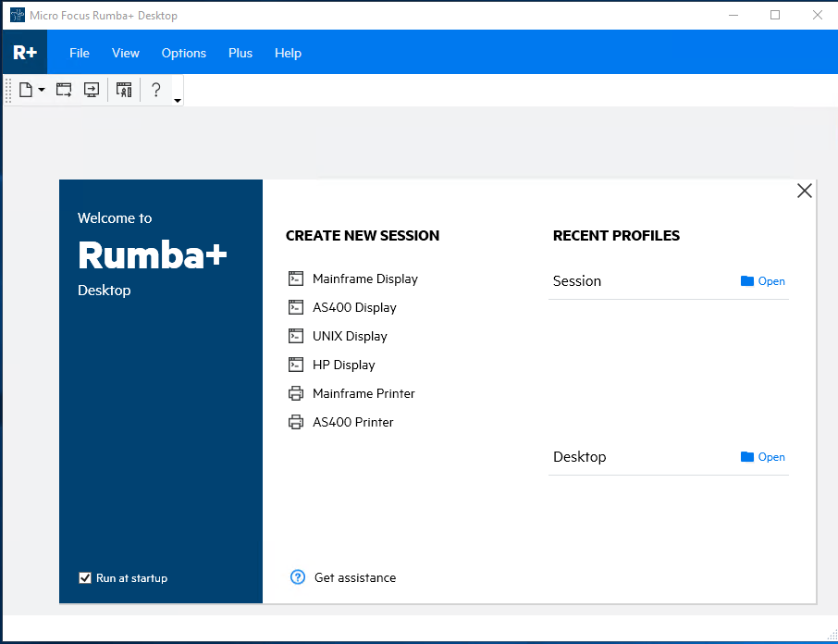Close the Rumba+ welcome screen
This screenshot has width=838, height=644.
(x=804, y=190)
